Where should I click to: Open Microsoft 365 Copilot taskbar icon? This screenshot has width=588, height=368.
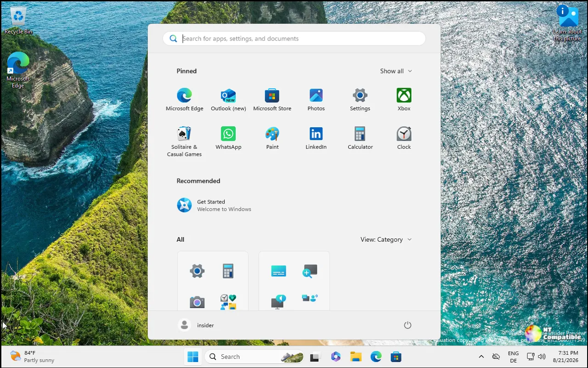click(336, 357)
